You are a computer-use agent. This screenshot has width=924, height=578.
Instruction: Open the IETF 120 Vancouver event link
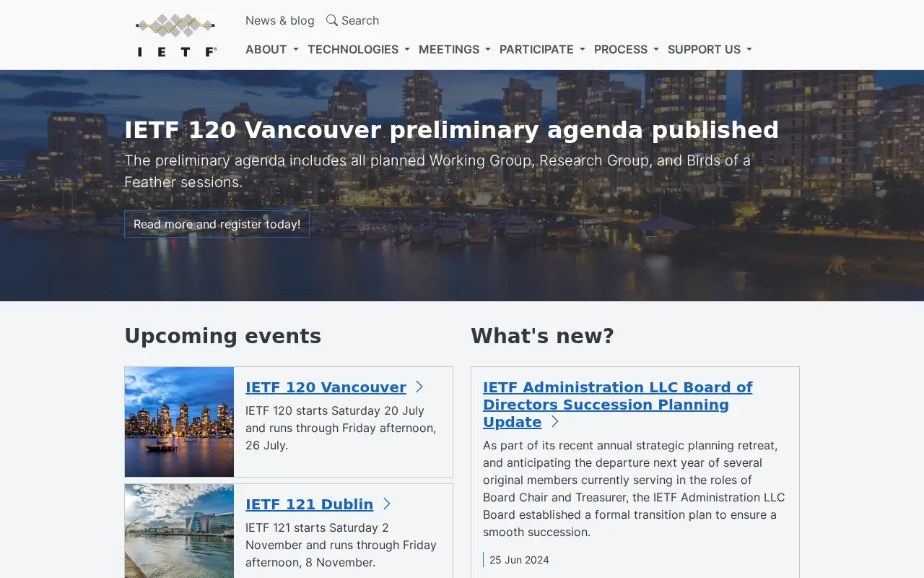[x=326, y=387]
